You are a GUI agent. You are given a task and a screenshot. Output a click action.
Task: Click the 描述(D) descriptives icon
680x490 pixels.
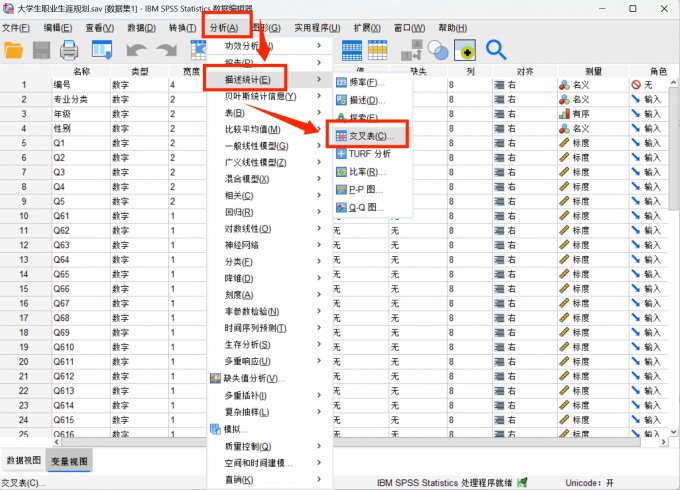(x=341, y=101)
